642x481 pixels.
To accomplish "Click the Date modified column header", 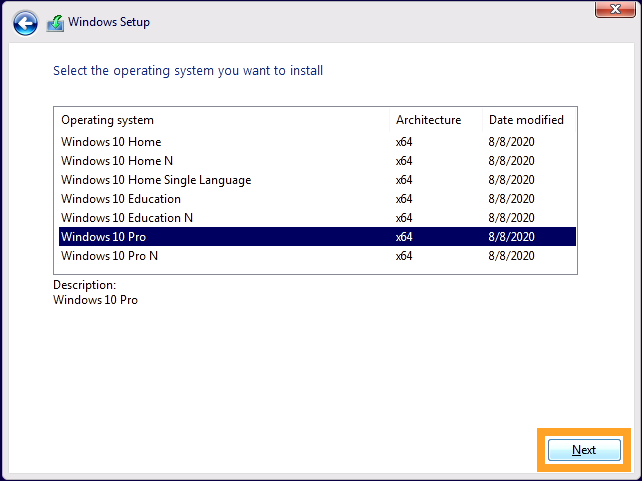I will [x=526, y=120].
